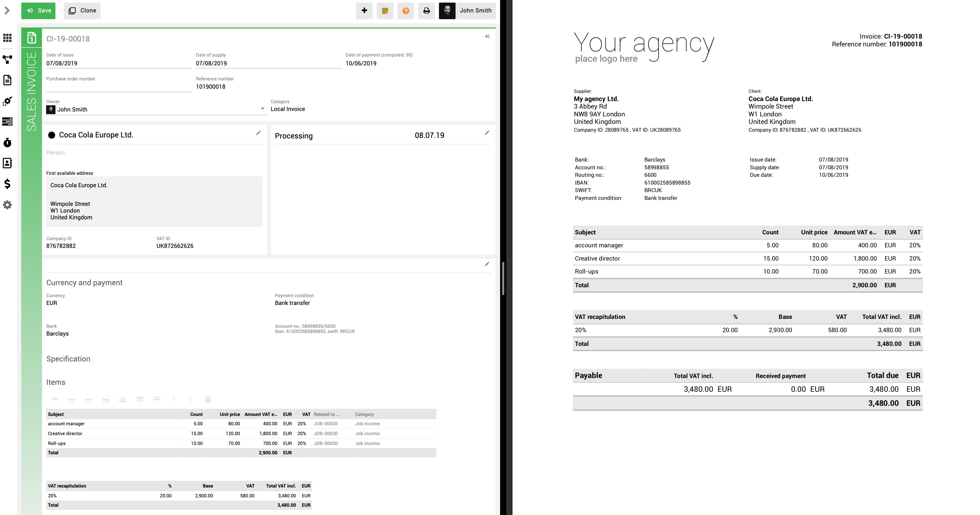
Task: Click the VAT ID UK872662626 in form
Action: point(175,246)
